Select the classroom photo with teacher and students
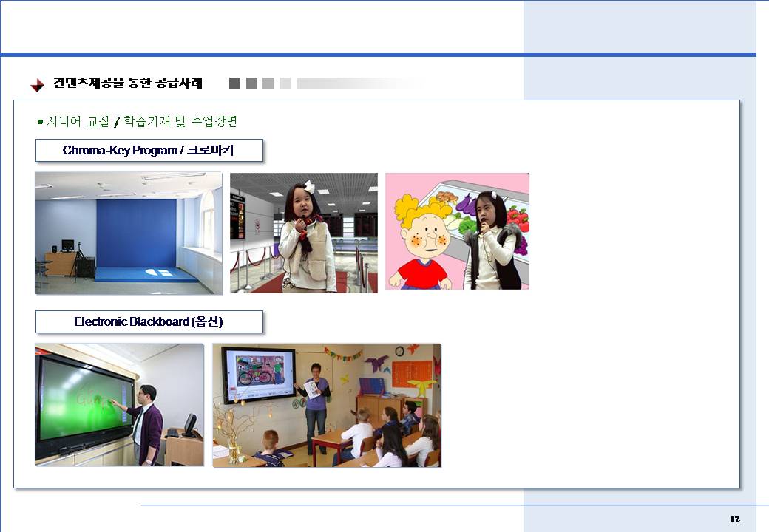This screenshot has height=532, width=769. [x=326, y=405]
